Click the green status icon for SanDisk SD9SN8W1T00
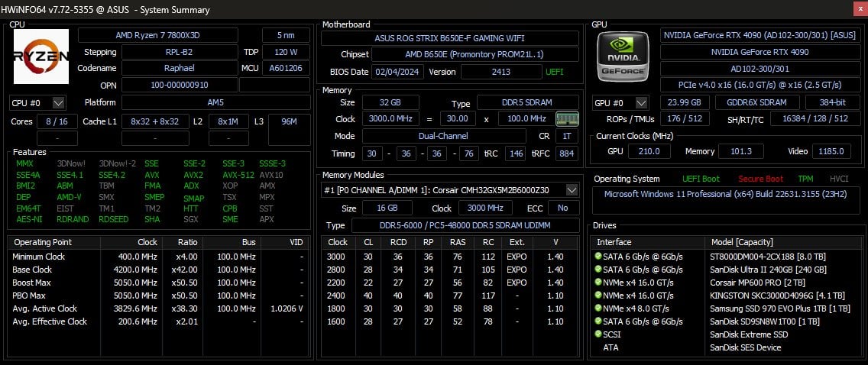Screen dimensions: 868x365 598,321
